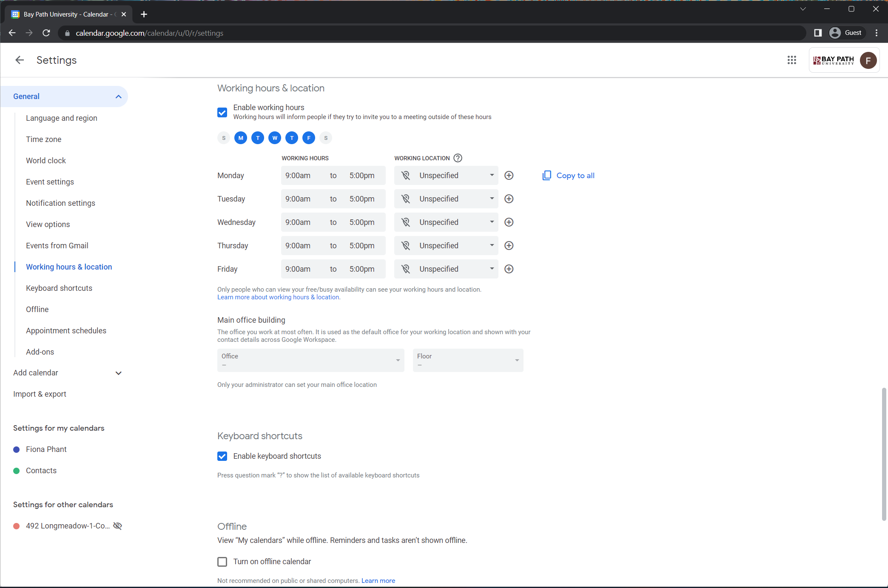Add another working period for Monday
Viewport: 888px width, 588px height.
509,176
